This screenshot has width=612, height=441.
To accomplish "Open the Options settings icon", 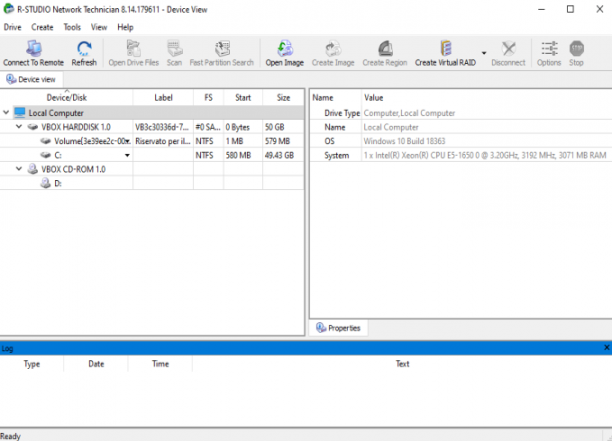I will coord(549,48).
